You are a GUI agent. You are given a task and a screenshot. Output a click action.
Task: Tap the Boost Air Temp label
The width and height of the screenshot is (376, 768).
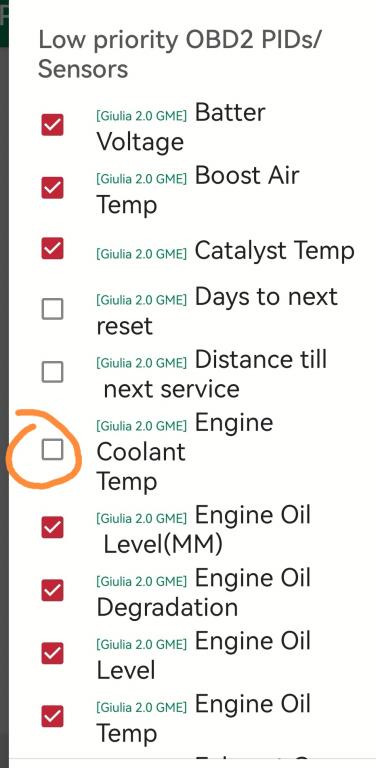click(x=198, y=190)
